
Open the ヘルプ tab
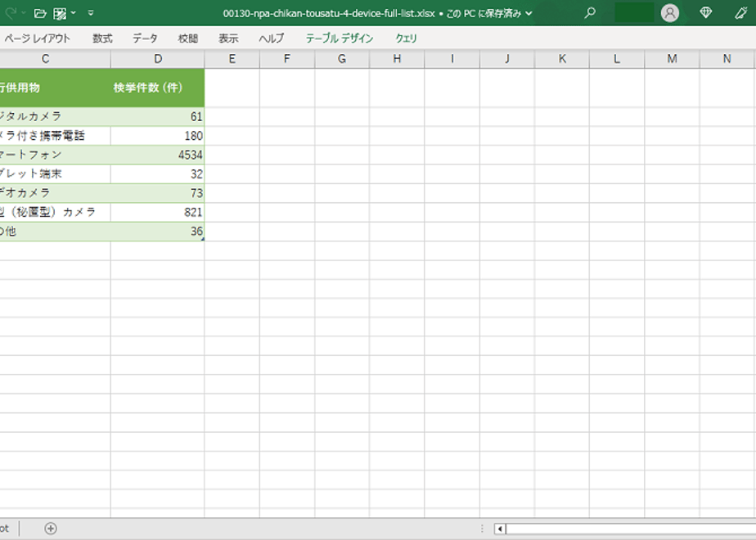pyautogui.click(x=272, y=38)
